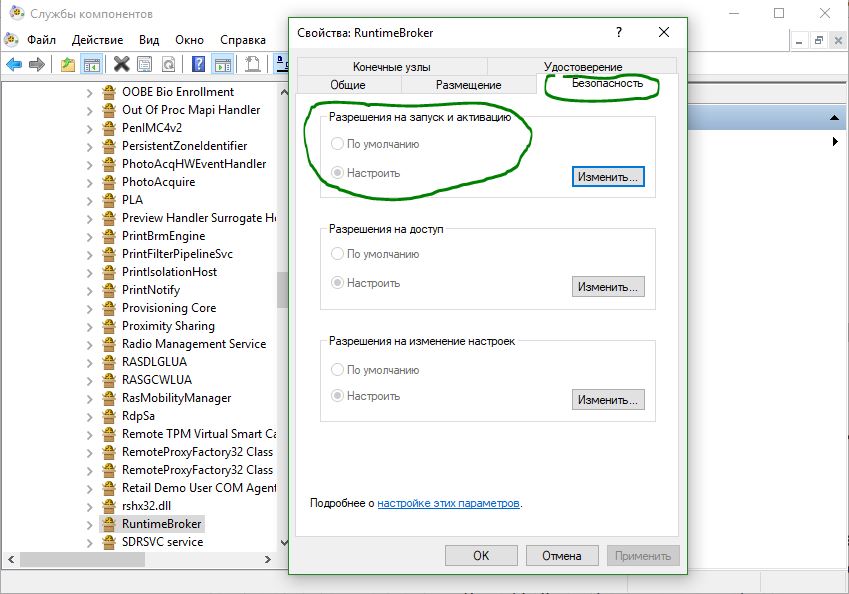The image size is (849, 594).
Task: Toggle the action pane toolbar icon
Action: [x=223, y=64]
